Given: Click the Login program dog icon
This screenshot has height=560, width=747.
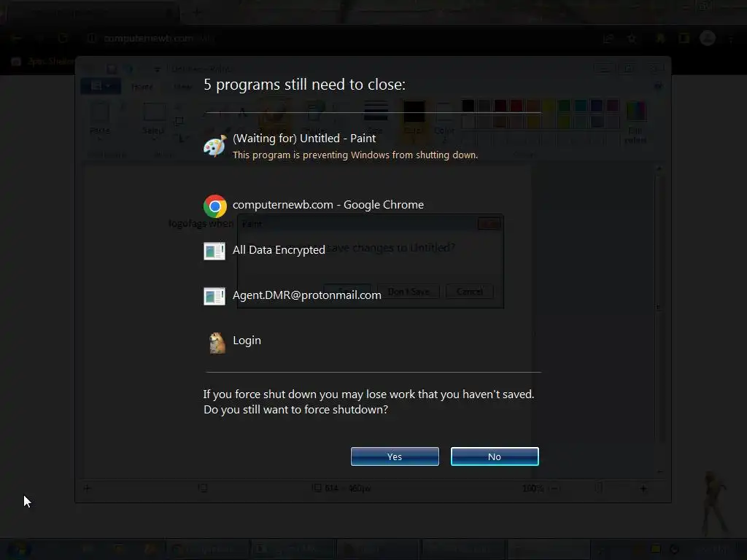Looking at the screenshot, I should point(217,343).
